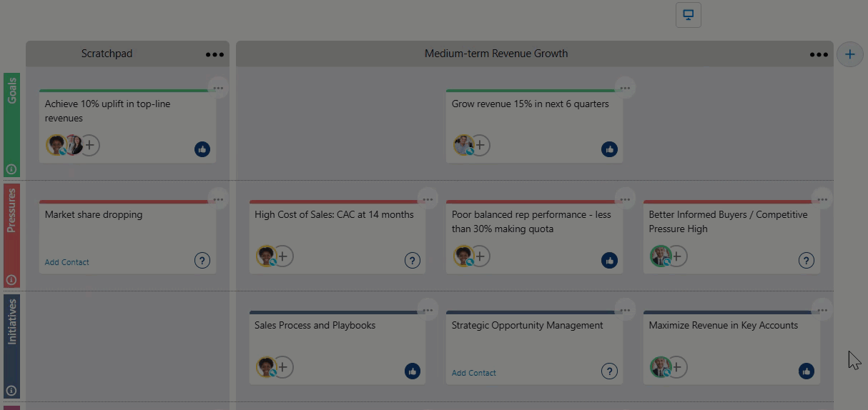The image size is (868, 410).
Task: Click info icon on Goals row
Action: coord(11,169)
